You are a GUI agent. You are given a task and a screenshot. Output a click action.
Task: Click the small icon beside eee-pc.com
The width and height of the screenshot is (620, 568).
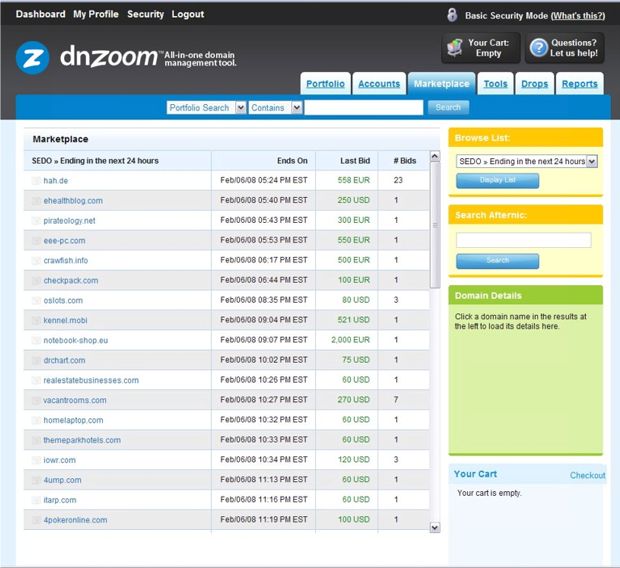pyautogui.click(x=36, y=240)
